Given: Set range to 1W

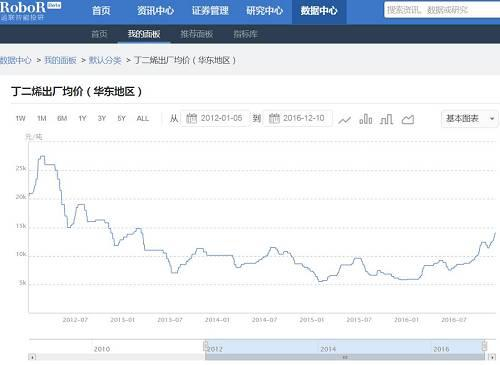Looking at the screenshot, I should tap(21, 118).
